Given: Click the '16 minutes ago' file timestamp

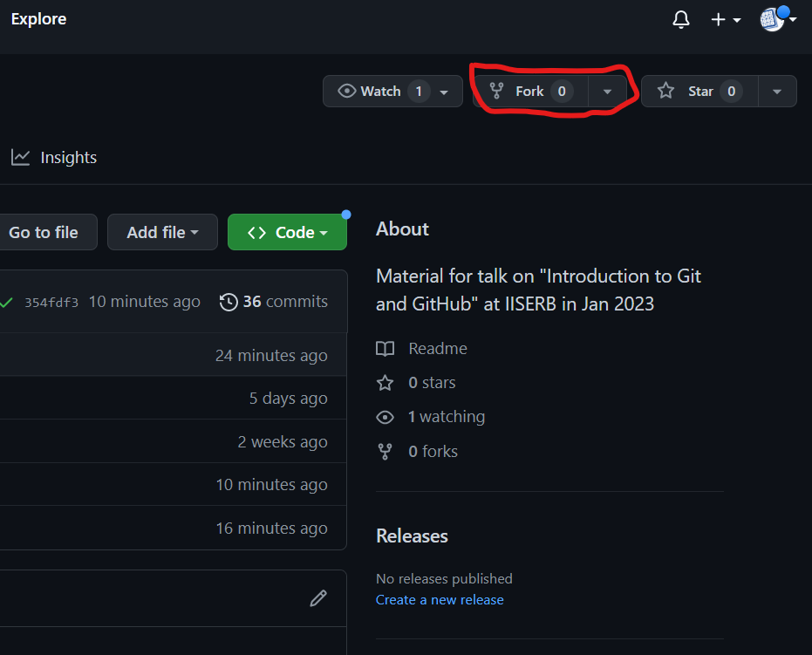Looking at the screenshot, I should coord(272,529).
